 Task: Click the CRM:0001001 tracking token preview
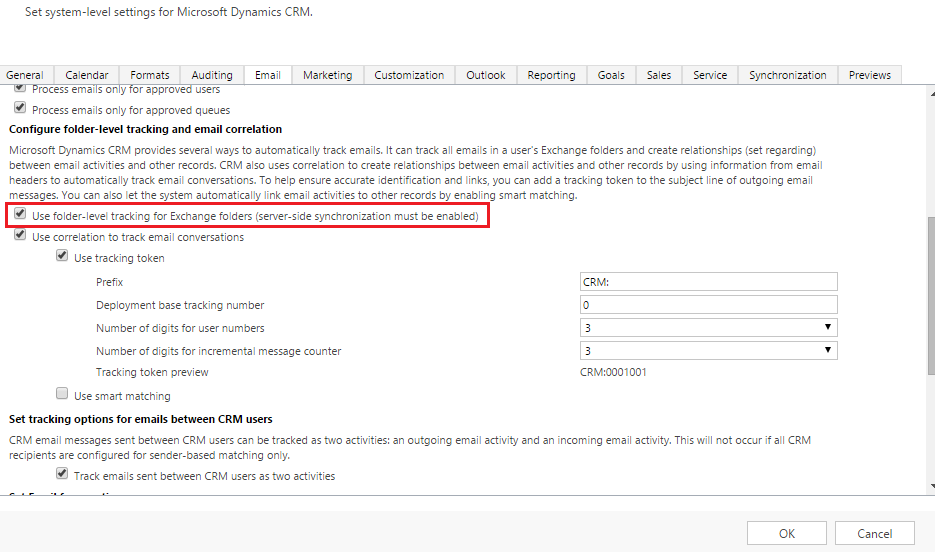(613, 373)
